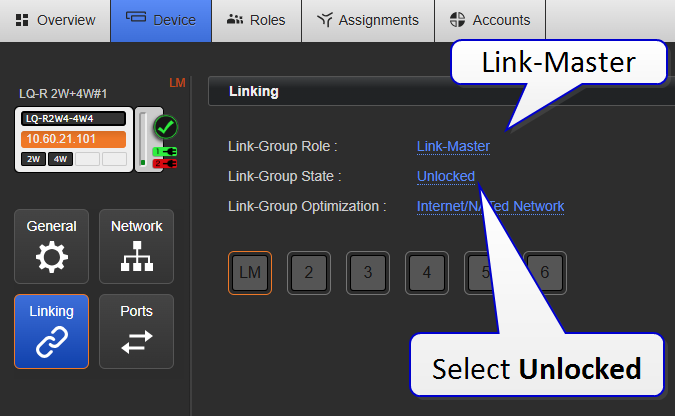Open the General settings gear tile

51,246
